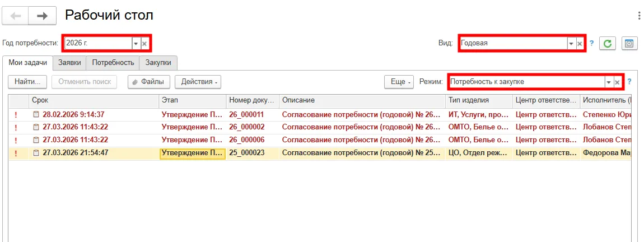Go forward with the right arrow button
This screenshot has height=242, width=644.
pos(43,16)
